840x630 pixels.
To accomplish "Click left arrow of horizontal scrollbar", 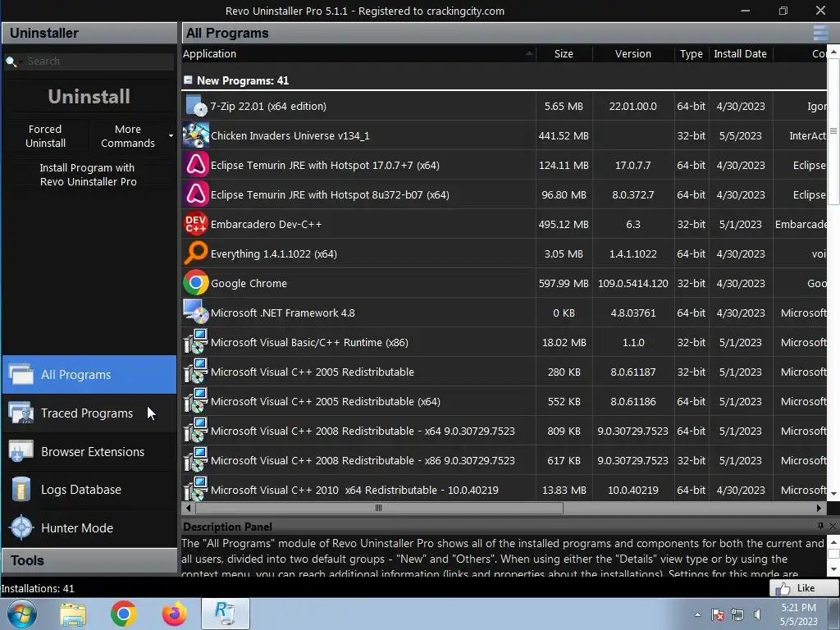I will [x=188, y=508].
